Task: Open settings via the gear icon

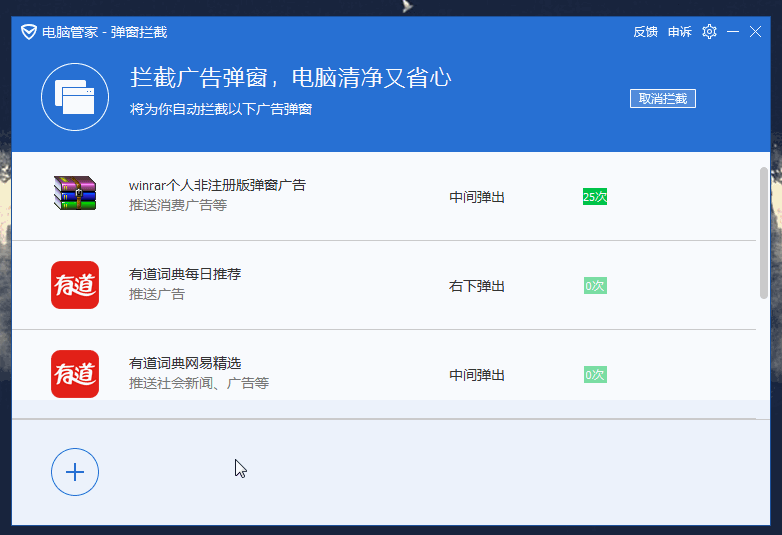Action: click(x=709, y=32)
